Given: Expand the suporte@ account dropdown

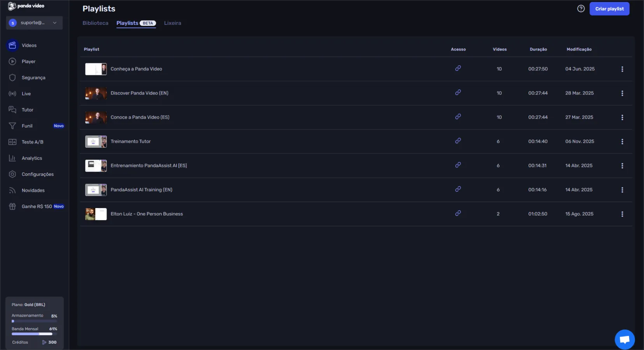Looking at the screenshot, I should [x=34, y=23].
